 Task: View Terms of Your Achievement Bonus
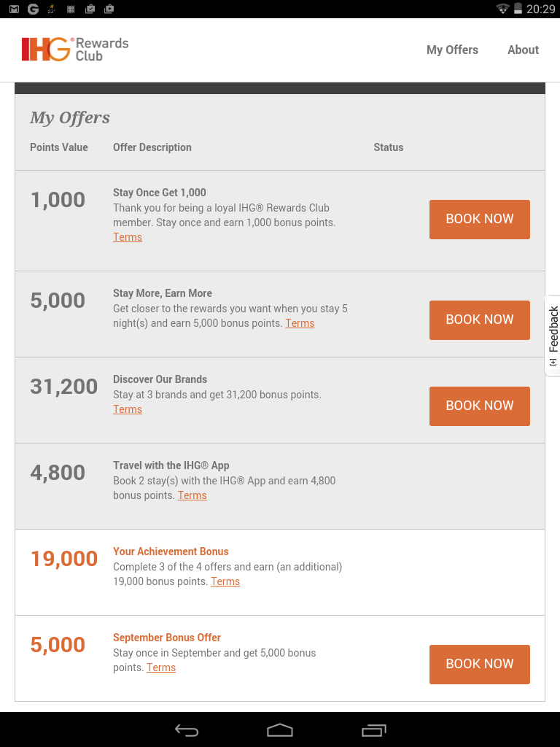pyautogui.click(x=226, y=581)
